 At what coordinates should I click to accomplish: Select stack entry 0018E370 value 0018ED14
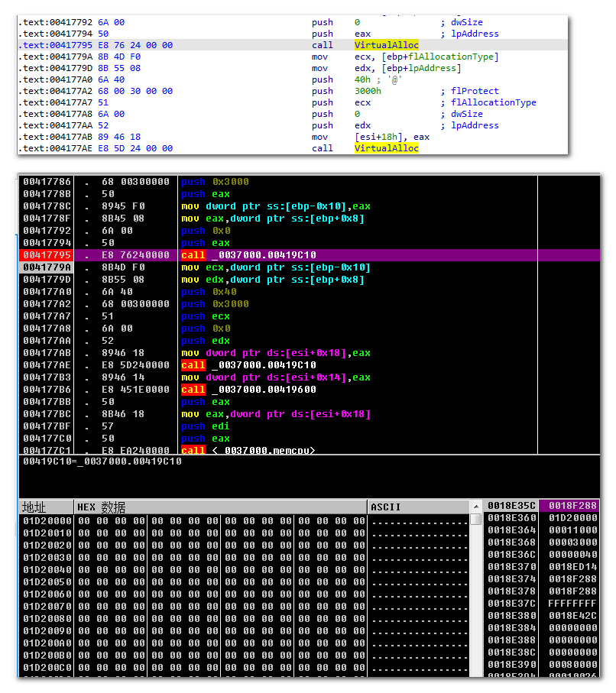coord(542,567)
